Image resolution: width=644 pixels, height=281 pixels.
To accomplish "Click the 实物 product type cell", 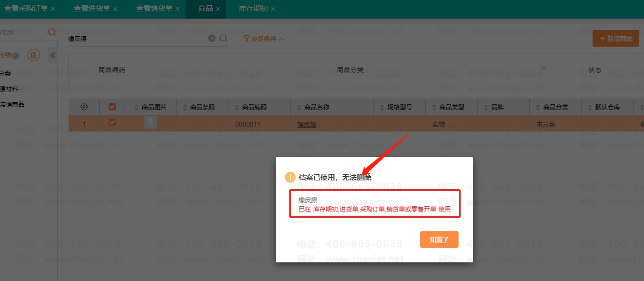I will click(x=439, y=124).
